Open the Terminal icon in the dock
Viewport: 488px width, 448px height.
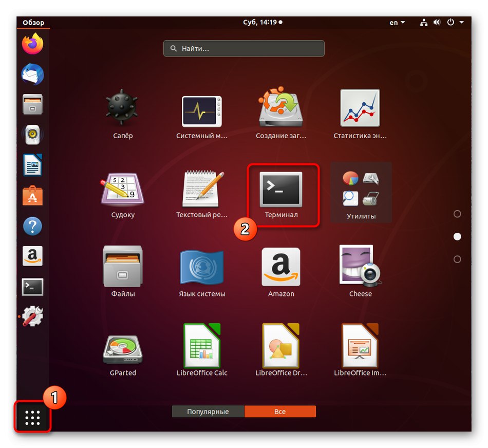coord(32,287)
